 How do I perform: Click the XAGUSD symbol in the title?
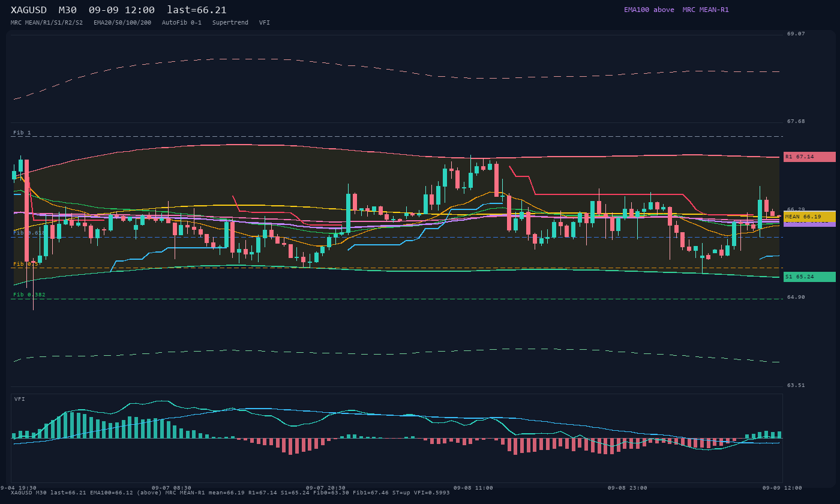pos(30,10)
